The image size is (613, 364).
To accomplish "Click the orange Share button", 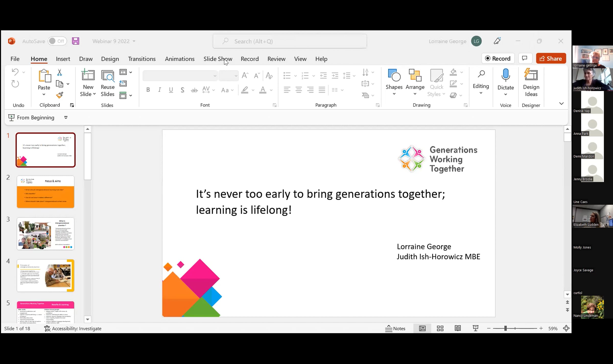I will click(551, 58).
